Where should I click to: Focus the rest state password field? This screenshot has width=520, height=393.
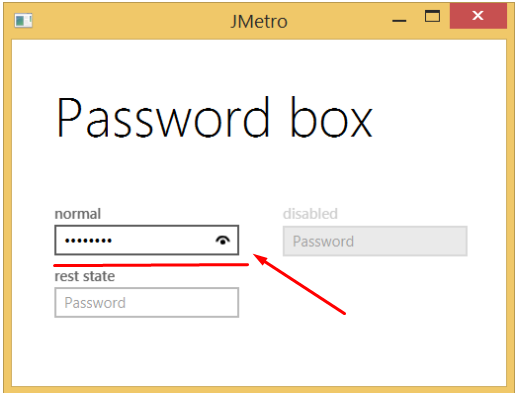(147, 302)
